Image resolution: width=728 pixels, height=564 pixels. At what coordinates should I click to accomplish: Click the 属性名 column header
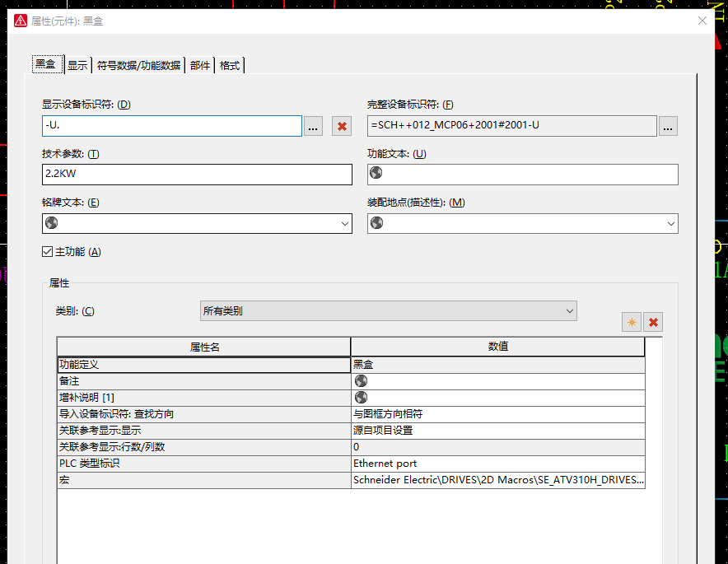point(204,347)
